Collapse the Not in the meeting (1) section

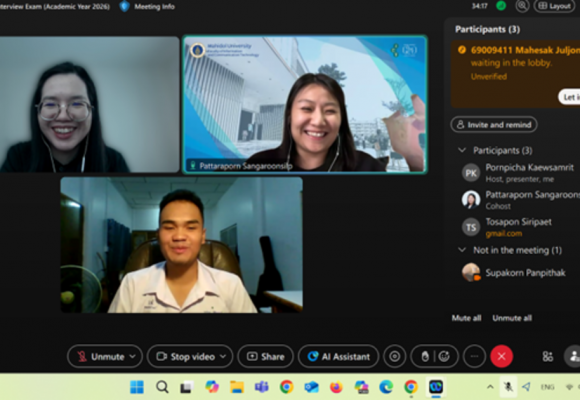point(462,250)
